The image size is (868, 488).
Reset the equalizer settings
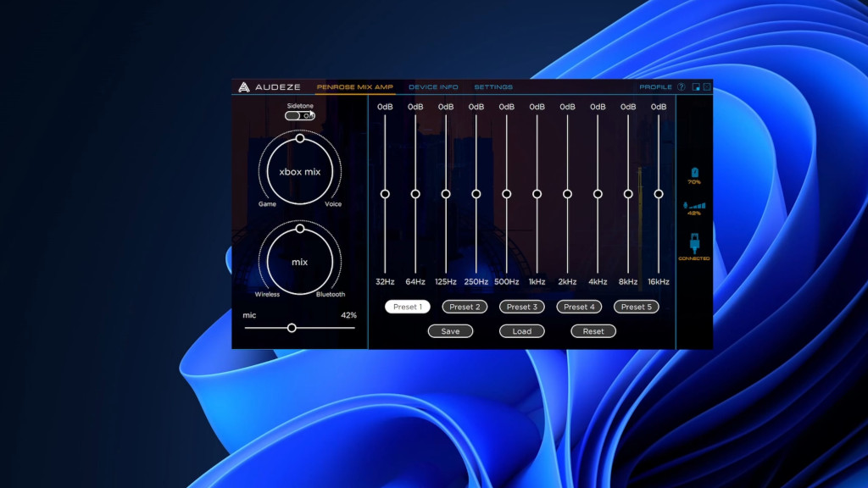click(x=593, y=331)
